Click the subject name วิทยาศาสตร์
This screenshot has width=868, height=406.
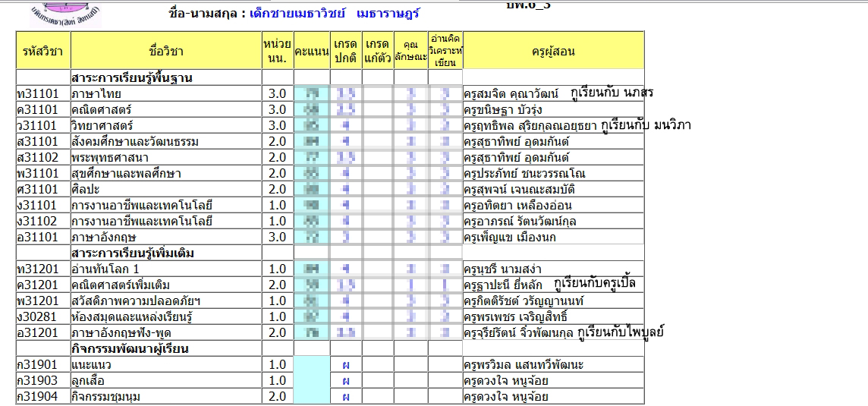click(x=102, y=126)
